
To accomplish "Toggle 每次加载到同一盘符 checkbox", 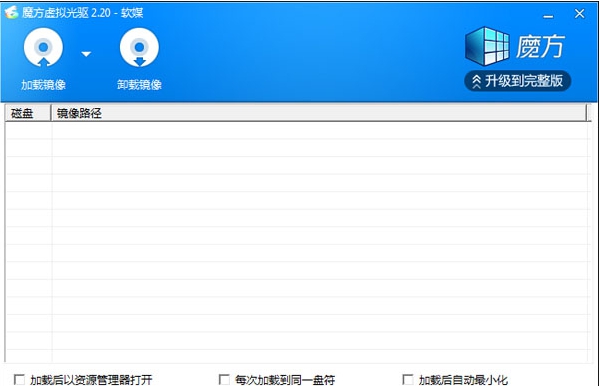I will point(224,380).
